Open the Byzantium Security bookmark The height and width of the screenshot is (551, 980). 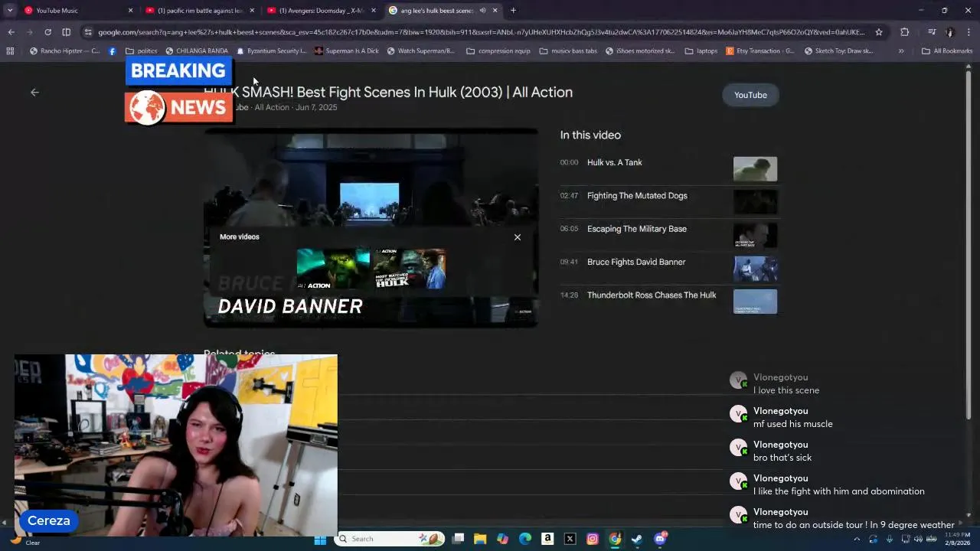pos(272,51)
